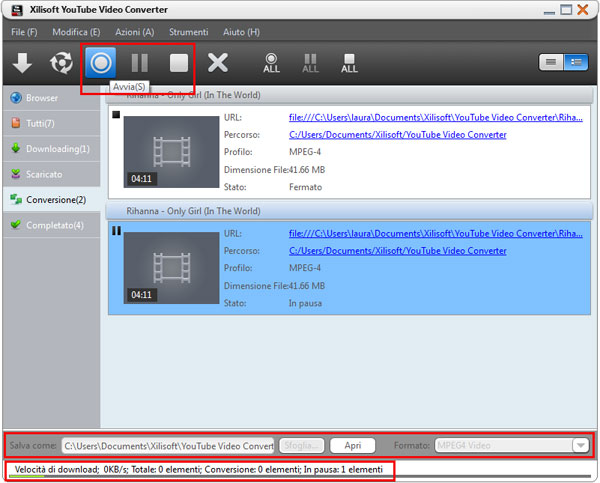Click the Salva come path field
The height and width of the screenshot is (483, 600).
pos(168,446)
